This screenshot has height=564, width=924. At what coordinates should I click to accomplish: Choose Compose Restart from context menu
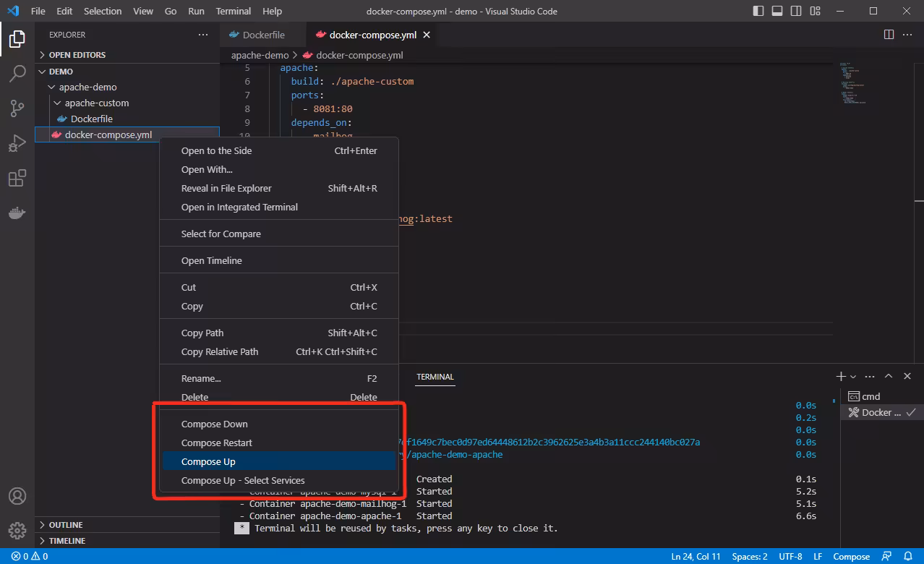tap(279, 443)
